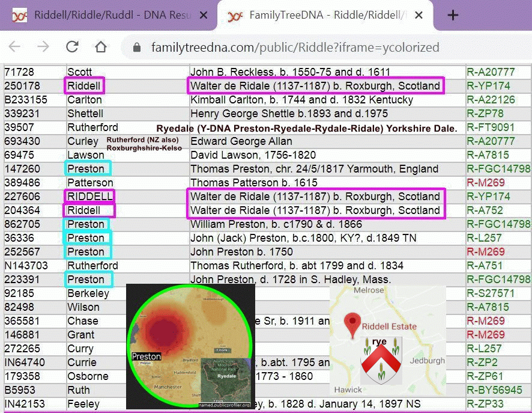
Task: Open a new tab with plus button
Action: [x=453, y=15]
